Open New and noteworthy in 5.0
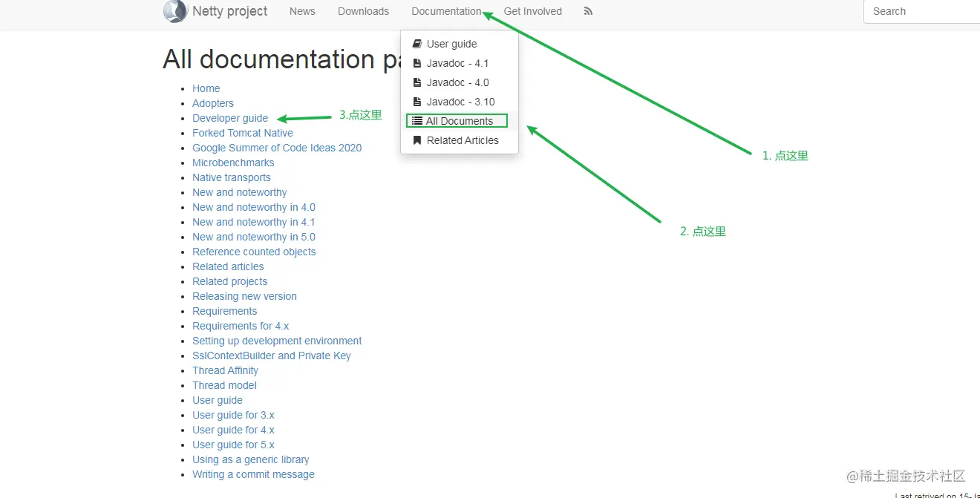Viewport: 980px width, 498px height. (254, 237)
